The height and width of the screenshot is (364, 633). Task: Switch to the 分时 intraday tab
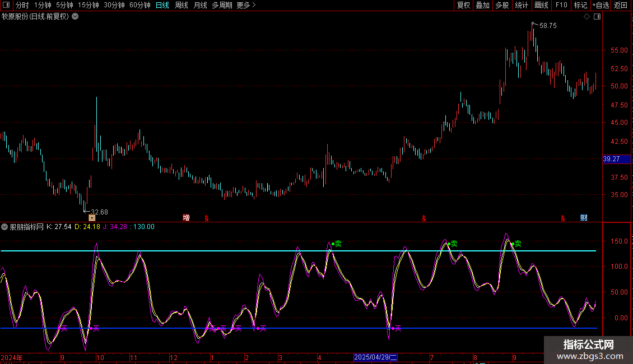[x=22, y=5]
